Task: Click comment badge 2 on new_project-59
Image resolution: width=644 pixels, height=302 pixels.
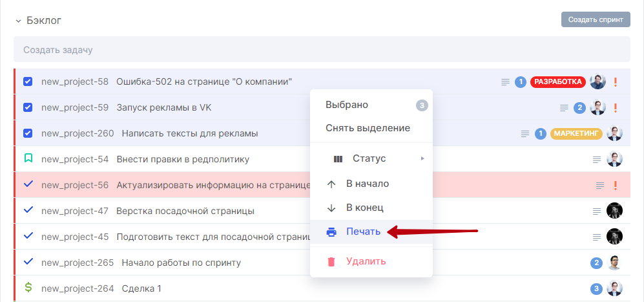Action: [x=579, y=108]
